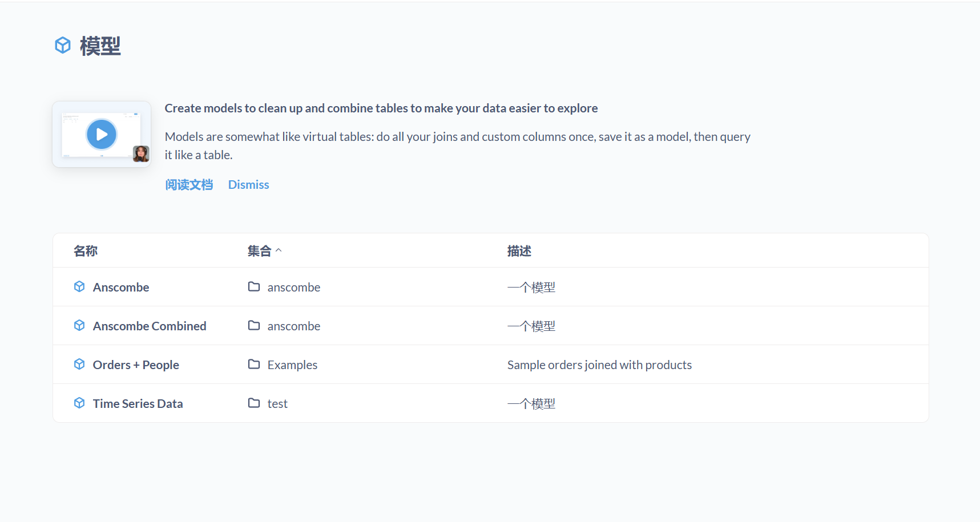The height and width of the screenshot is (522, 980).
Task: Click the folder icon in Anscombe Combined row
Action: click(x=254, y=325)
